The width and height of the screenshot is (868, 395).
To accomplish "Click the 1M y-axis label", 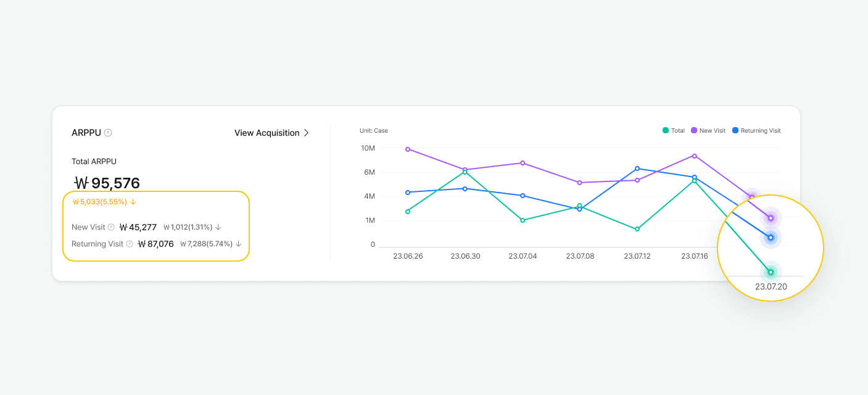I will point(370,220).
